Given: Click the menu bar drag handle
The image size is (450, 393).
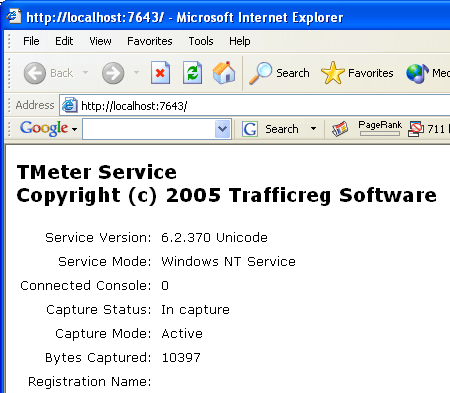Looking at the screenshot, I should (x=9, y=41).
